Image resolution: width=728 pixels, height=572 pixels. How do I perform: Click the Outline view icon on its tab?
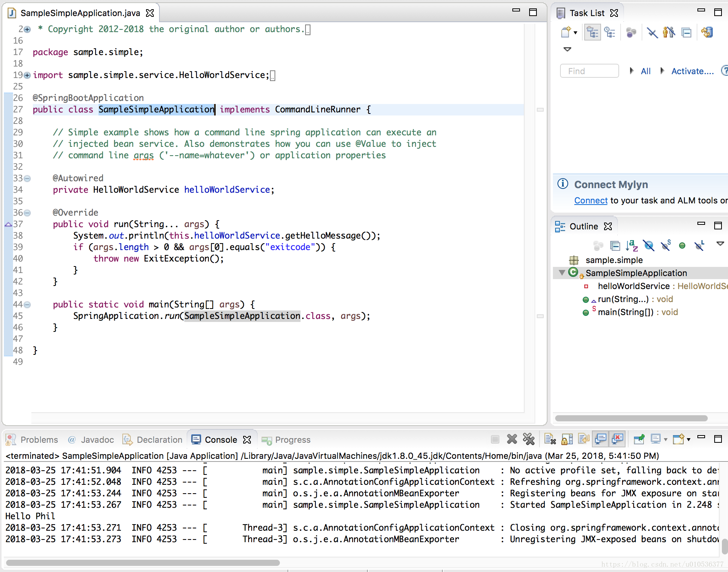click(560, 226)
